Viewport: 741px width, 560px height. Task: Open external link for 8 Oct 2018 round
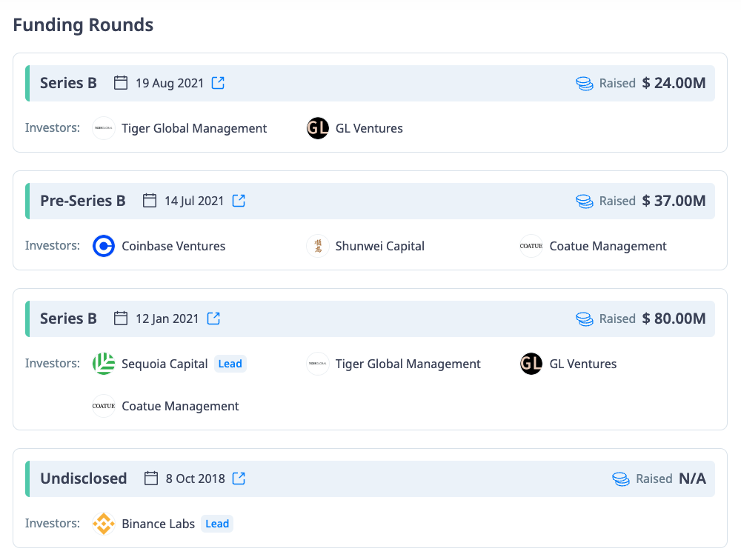tap(239, 479)
